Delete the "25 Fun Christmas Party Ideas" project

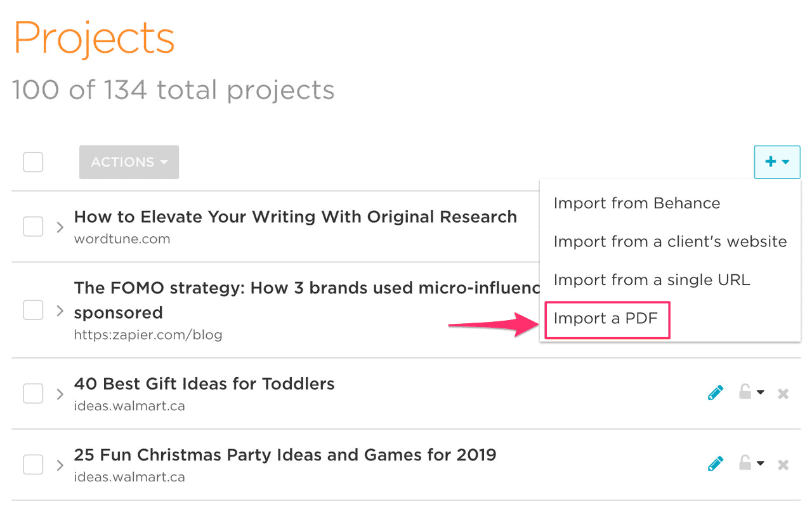783,463
